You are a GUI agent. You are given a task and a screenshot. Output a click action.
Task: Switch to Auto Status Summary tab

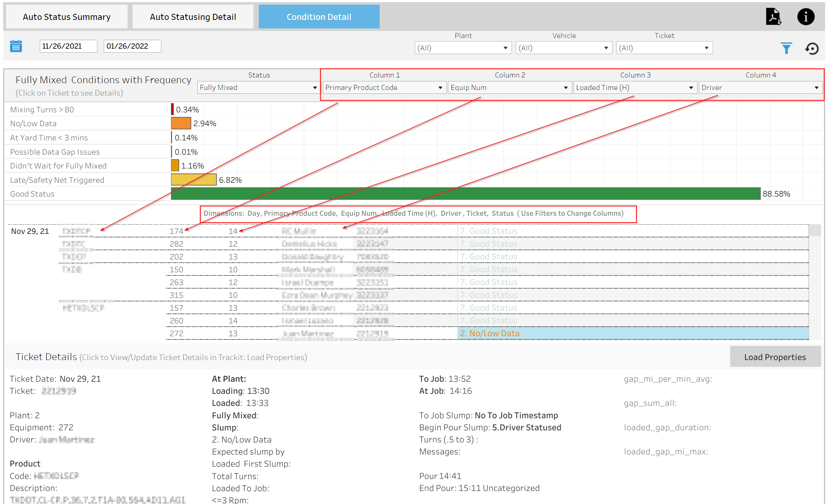pyautogui.click(x=67, y=17)
